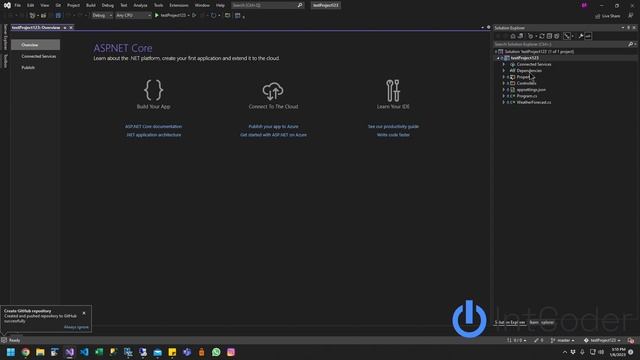The height and width of the screenshot is (360, 640).
Task: Start debugging with green play button
Action: 156,16
